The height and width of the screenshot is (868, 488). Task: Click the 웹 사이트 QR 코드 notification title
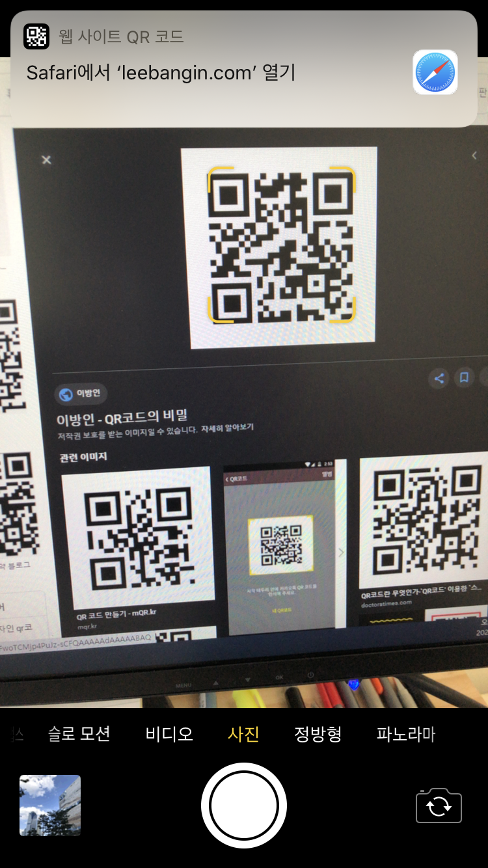pyautogui.click(x=121, y=36)
